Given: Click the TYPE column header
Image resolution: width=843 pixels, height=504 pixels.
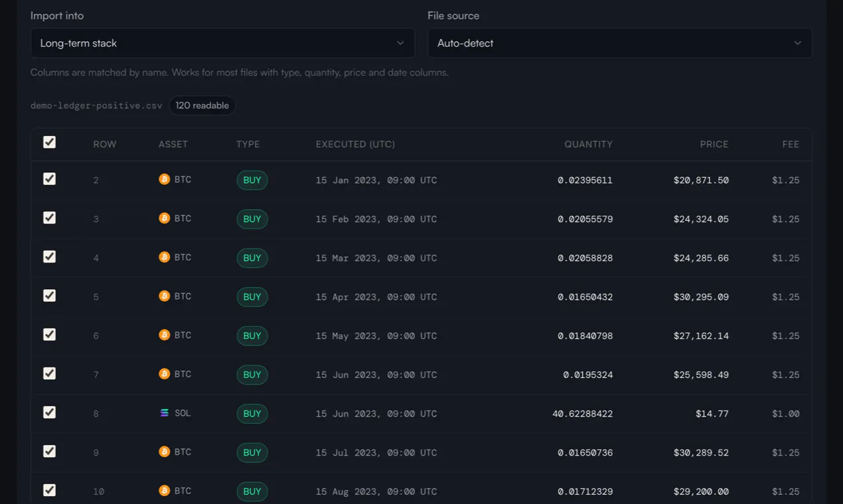Looking at the screenshot, I should pos(248,144).
